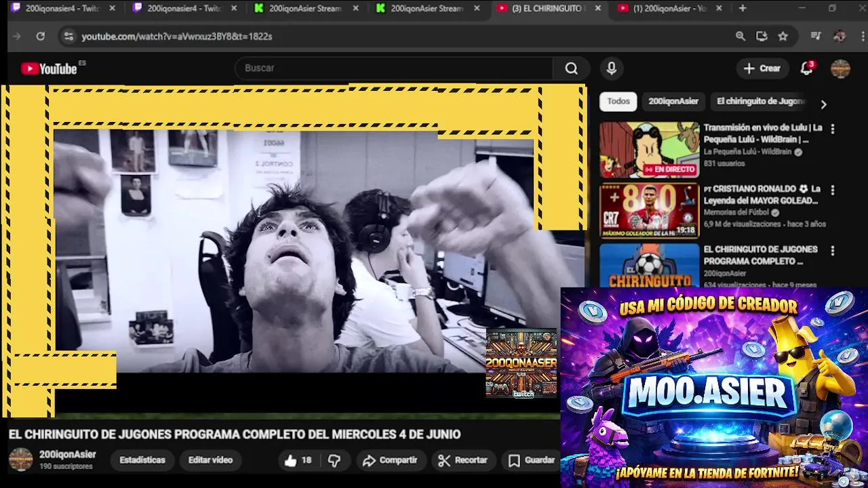Image resolution: width=868 pixels, height=488 pixels.
Task: Like the video with thumbs up
Action: coord(298,461)
